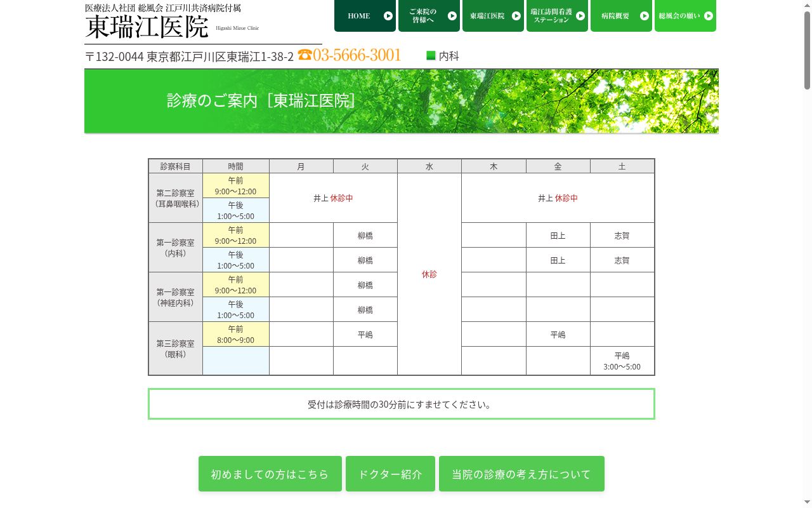Click the 第三診察室（眼科） row header

(x=176, y=349)
